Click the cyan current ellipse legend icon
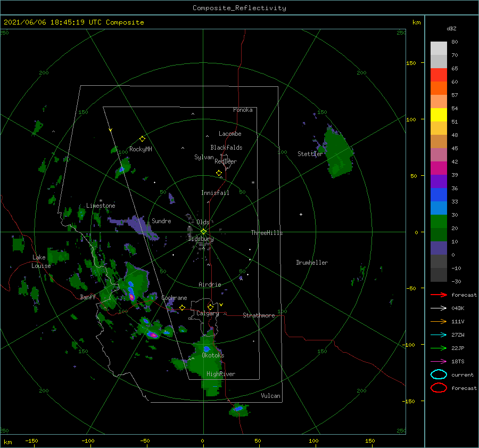The height and width of the screenshot is (448, 479). (x=439, y=374)
